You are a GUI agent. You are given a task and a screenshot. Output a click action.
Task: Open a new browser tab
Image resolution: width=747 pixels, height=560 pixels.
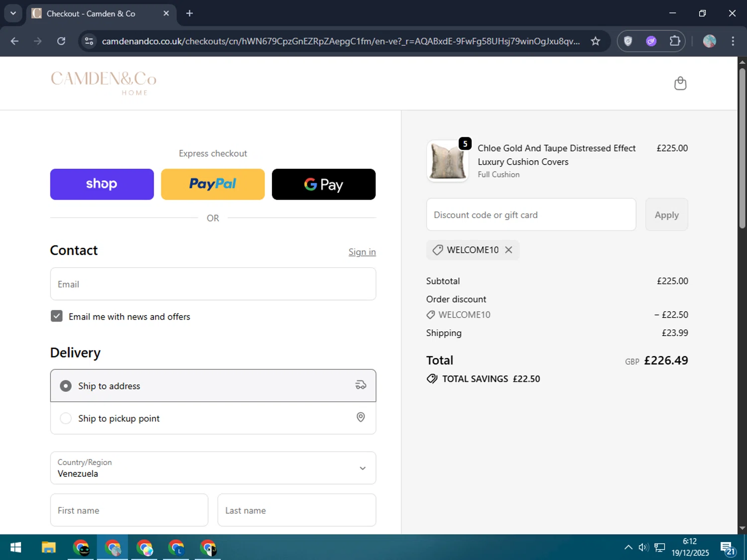pos(189,13)
